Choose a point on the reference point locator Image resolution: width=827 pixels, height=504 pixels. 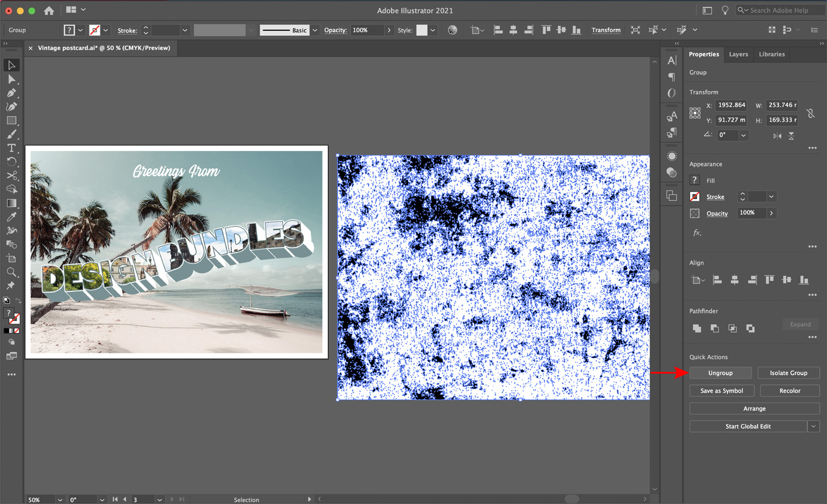click(x=695, y=113)
